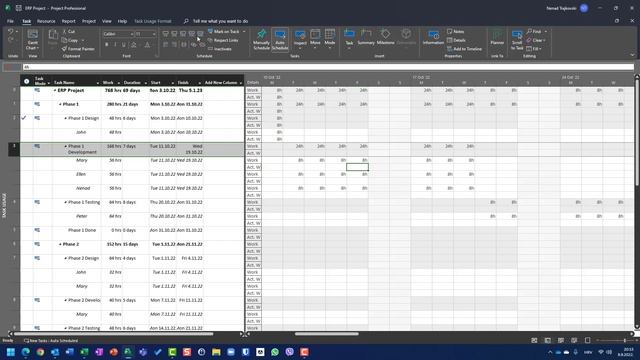
Task: Click the New Tasks: Auto Scheduled status
Action: click(51, 341)
